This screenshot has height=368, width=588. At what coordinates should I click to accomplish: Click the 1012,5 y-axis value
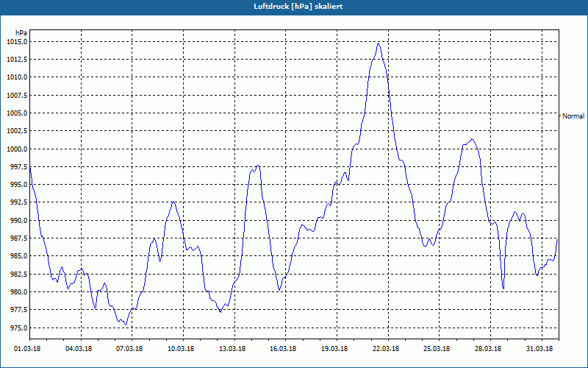[x=17, y=60]
